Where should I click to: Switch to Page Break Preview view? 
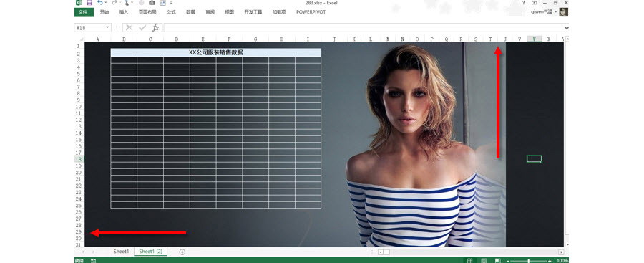[x=498, y=261]
